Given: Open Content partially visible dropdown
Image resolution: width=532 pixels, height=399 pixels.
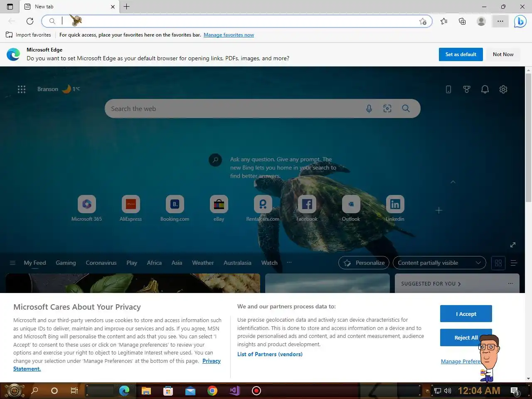Looking at the screenshot, I should (439, 263).
